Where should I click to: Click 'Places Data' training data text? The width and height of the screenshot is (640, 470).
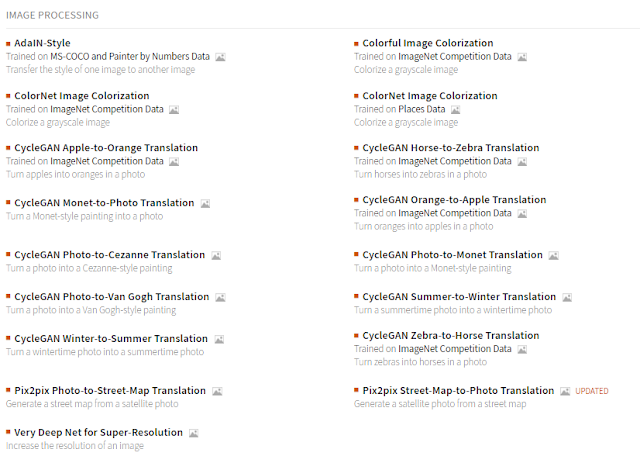[x=422, y=109]
